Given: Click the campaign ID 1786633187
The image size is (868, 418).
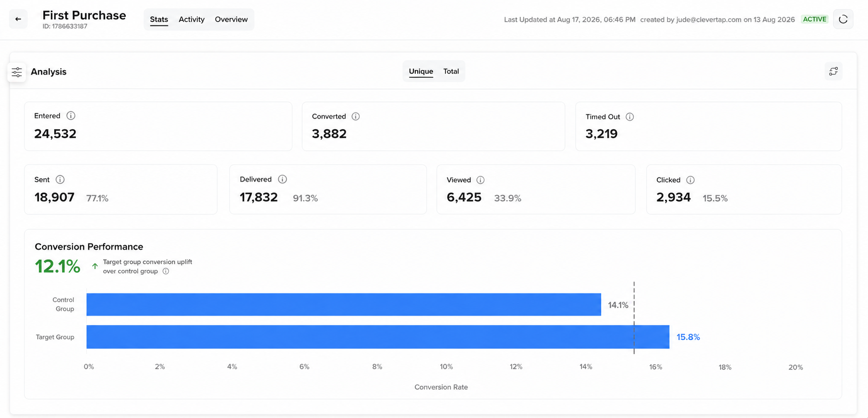Looking at the screenshot, I should click(65, 26).
